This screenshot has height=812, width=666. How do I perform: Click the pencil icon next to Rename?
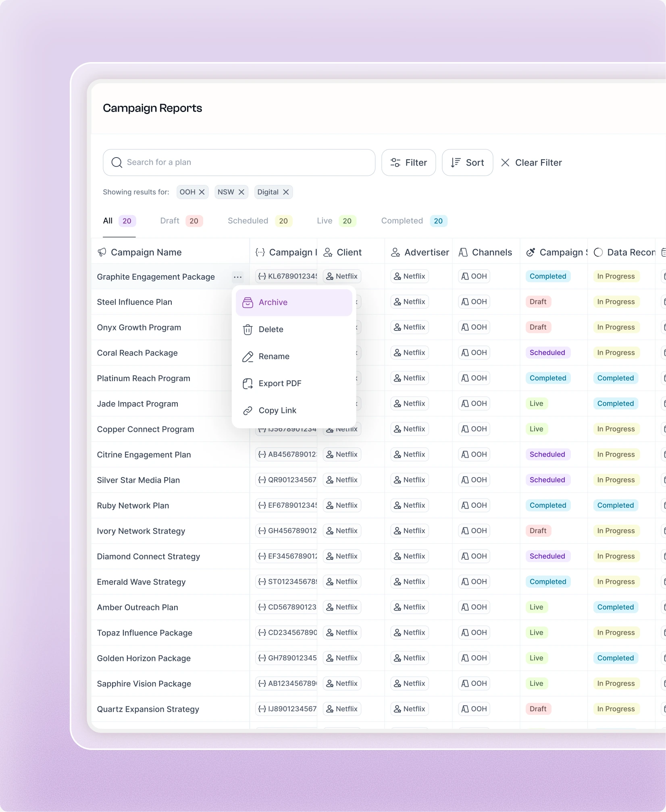click(x=248, y=357)
